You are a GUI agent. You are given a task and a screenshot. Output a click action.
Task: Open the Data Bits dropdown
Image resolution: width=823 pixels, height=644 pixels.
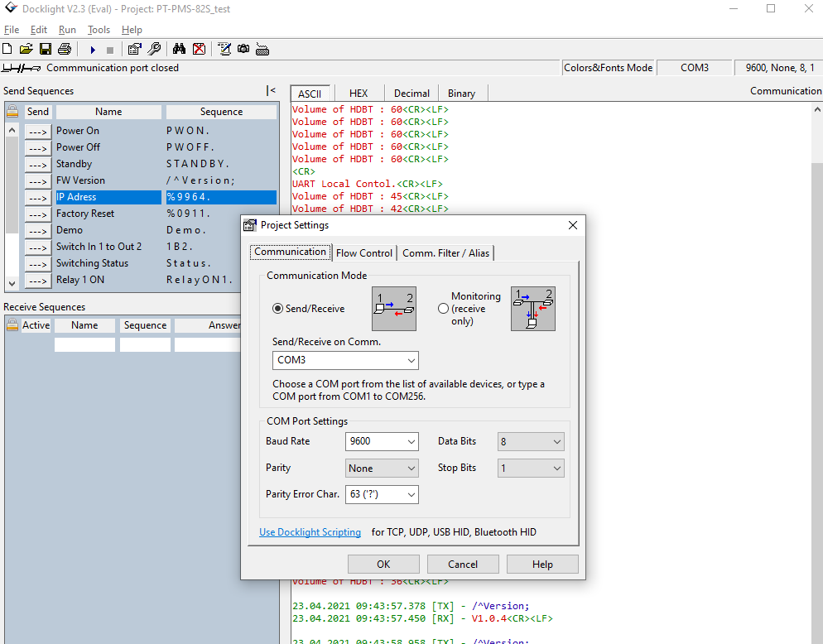click(531, 442)
